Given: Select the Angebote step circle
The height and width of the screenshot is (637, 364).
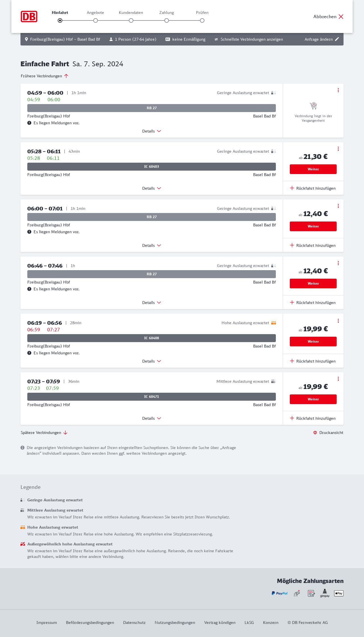Looking at the screenshot, I should pyautogui.click(x=96, y=20).
